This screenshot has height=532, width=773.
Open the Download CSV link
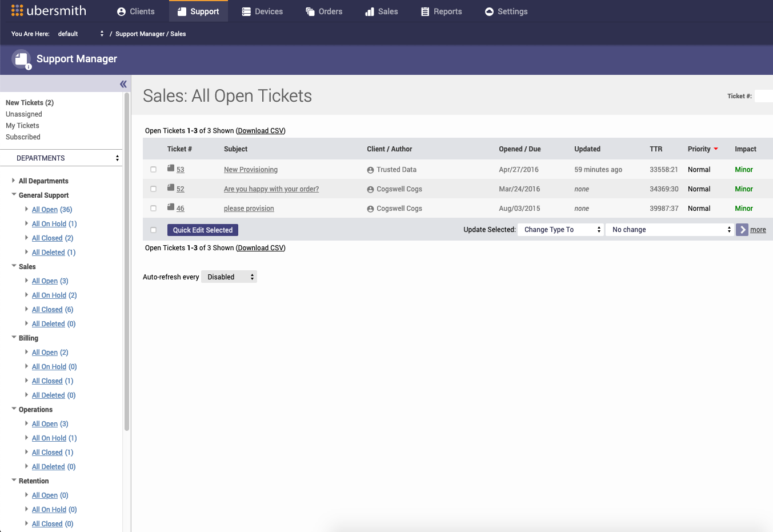pyautogui.click(x=261, y=130)
